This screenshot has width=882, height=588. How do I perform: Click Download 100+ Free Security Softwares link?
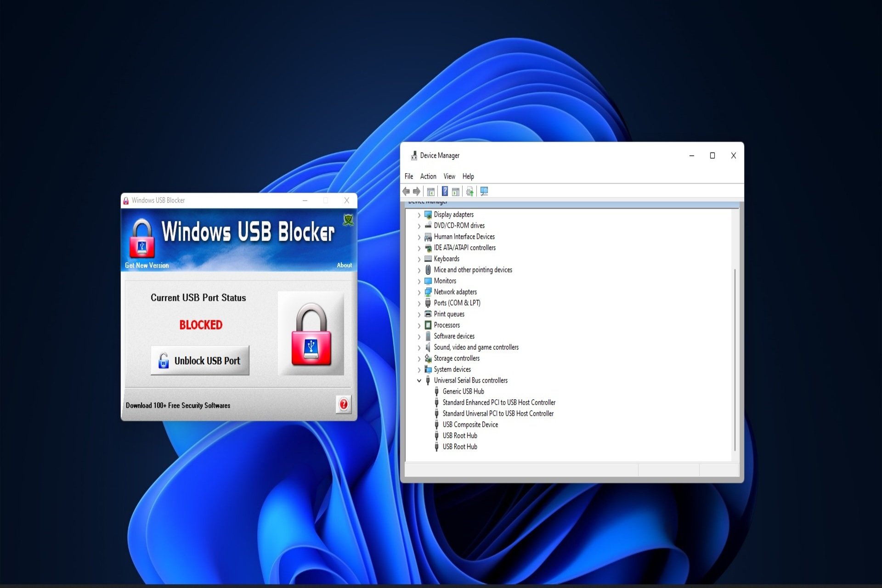click(x=178, y=406)
